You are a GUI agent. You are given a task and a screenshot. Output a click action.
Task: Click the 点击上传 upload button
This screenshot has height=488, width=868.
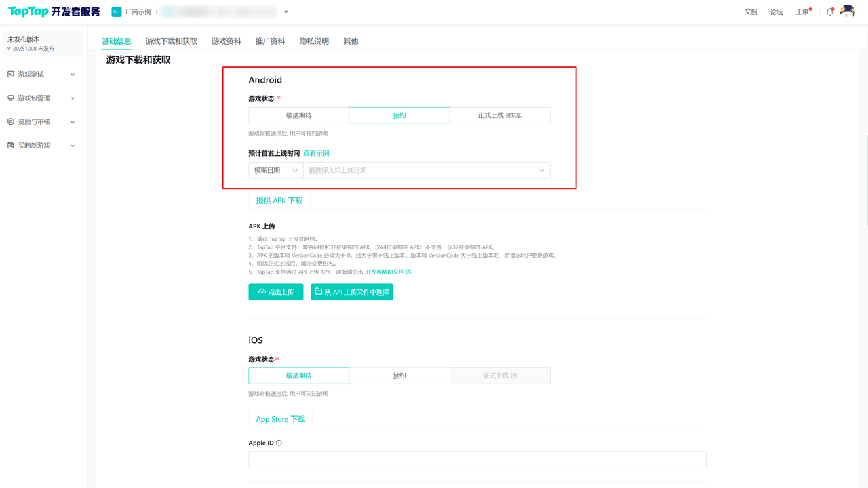(x=275, y=292)
